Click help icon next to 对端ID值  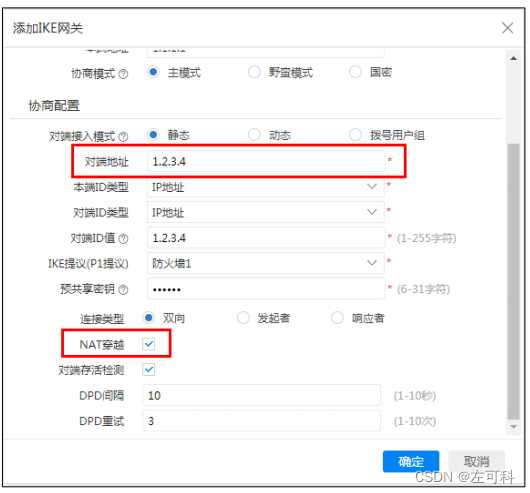coord(124,239)
